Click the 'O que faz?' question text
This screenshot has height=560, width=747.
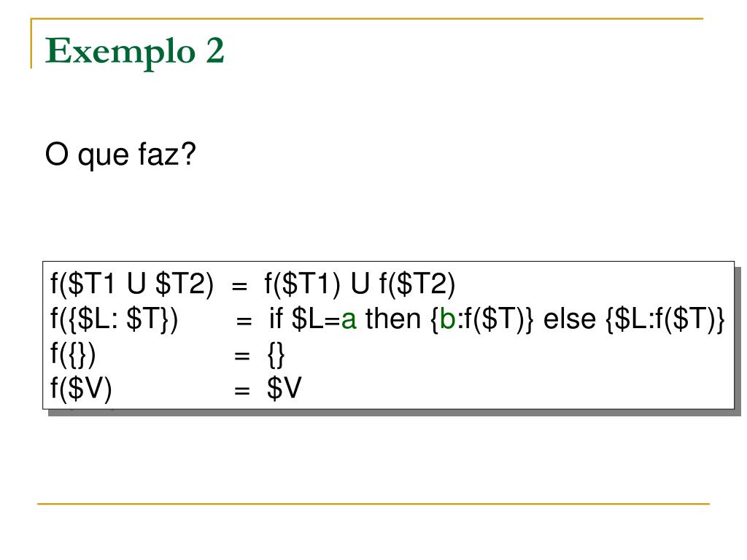click(x=120, y=155)
